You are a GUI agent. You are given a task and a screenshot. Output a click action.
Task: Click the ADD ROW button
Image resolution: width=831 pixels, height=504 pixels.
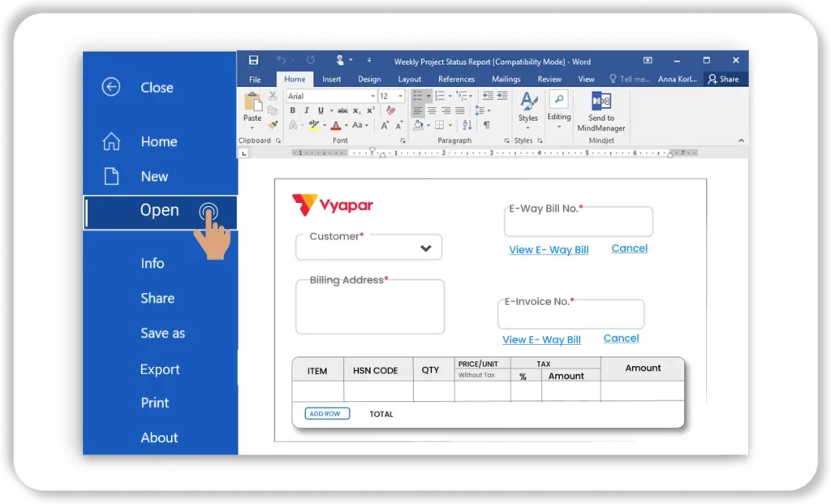coord(327,414)
